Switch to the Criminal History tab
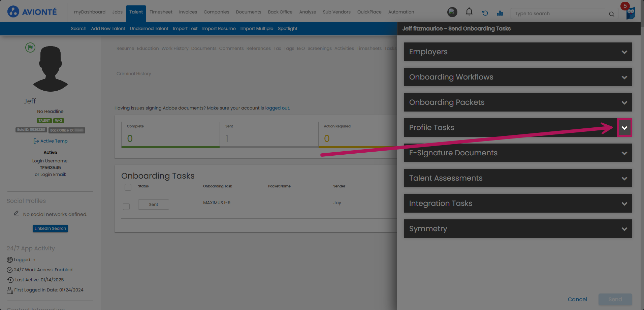Image resolution: width=644 pixels, height=310 pixels. click(x=134, y=74)
